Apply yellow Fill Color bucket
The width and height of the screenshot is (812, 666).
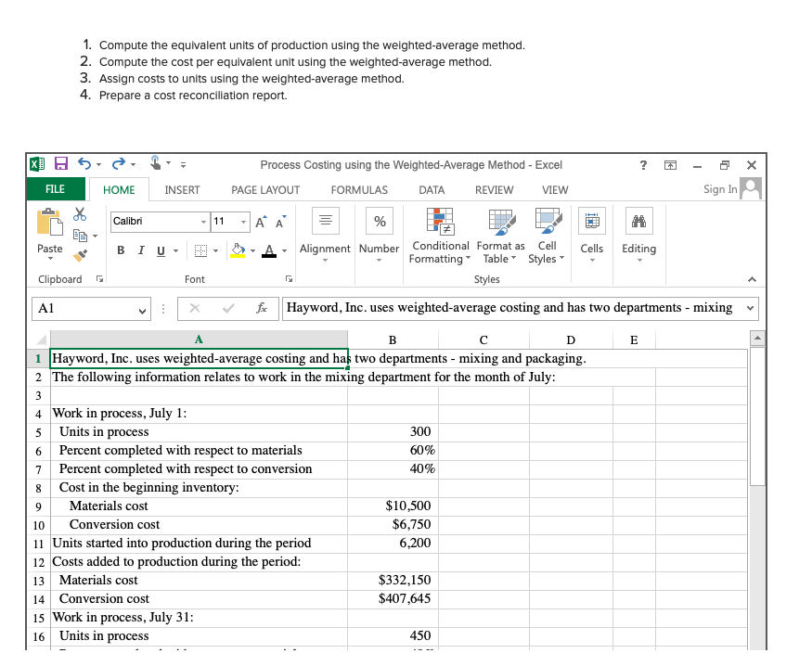238,250
